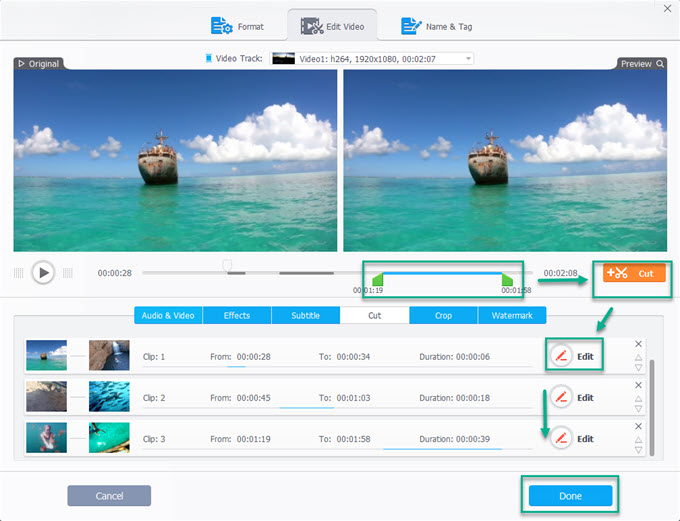Click Clip 3 Duration 00:00:39 text
The height and width of the screenshot is (521, 680).
point(454,439)
